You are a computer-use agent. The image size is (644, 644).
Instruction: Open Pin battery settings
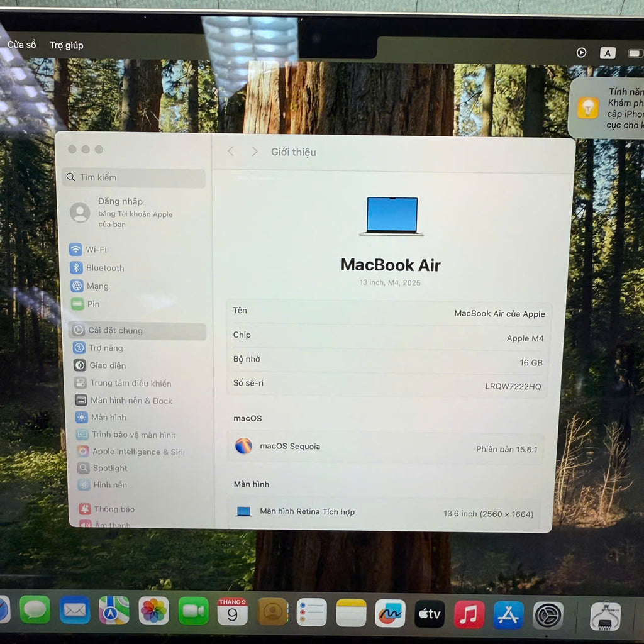(92, 304)
